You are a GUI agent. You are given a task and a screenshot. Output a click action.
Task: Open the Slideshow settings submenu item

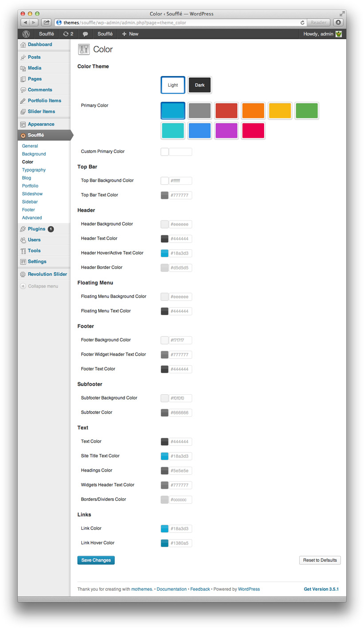coord(33,194)
